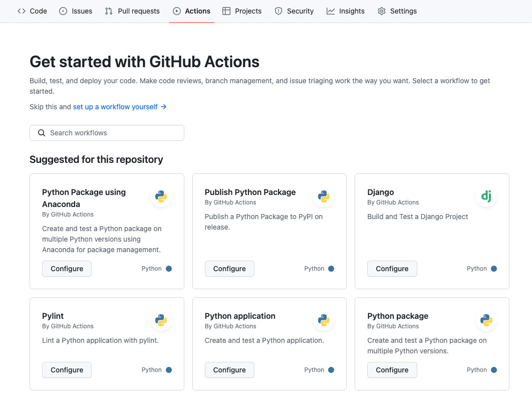Configure the Publish Python Package workflow
532x399 pixels.
coord(229,269)
